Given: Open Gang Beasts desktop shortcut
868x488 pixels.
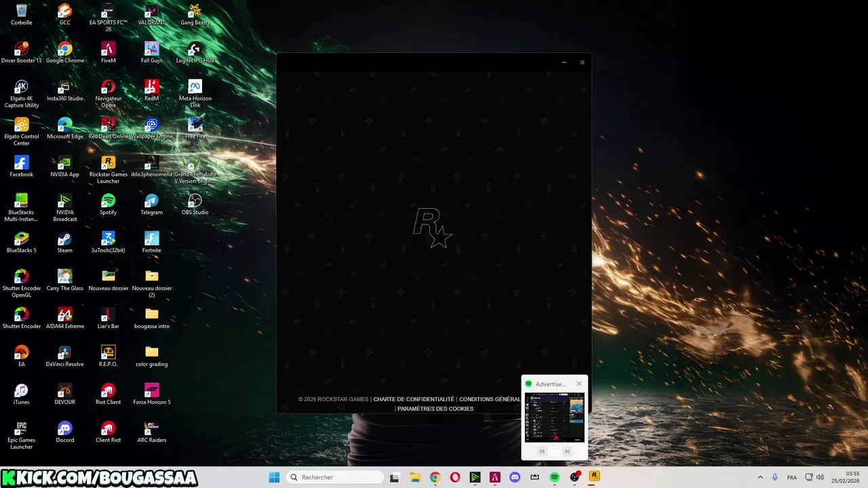Looking at the screenshot, I should (195, 14).
